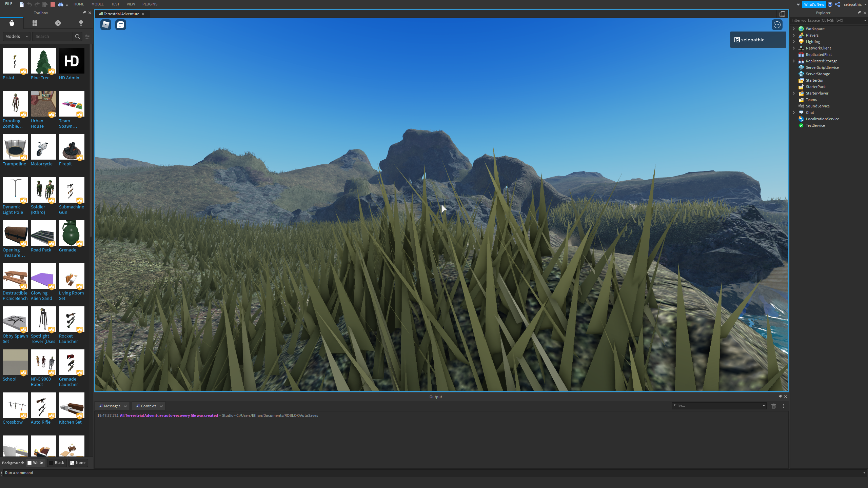Clear output with the trash icon

(773, 406)
